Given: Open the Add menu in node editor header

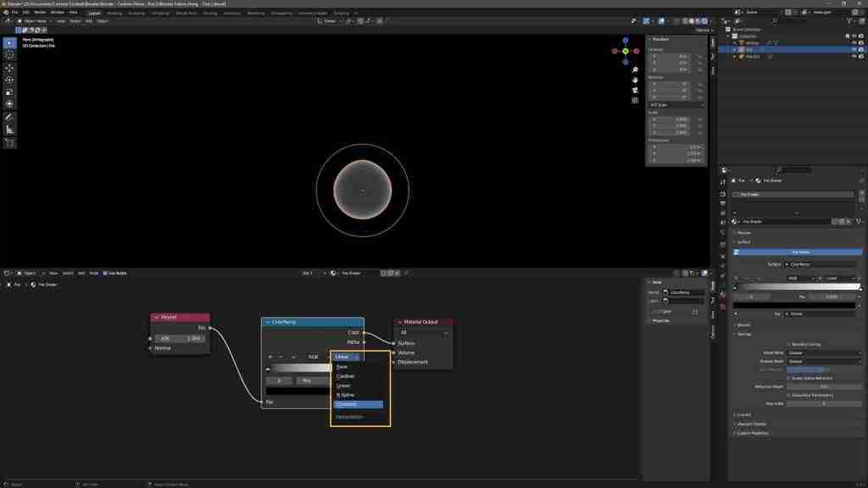Looking at the screenshot, I should tap(81, 274).
